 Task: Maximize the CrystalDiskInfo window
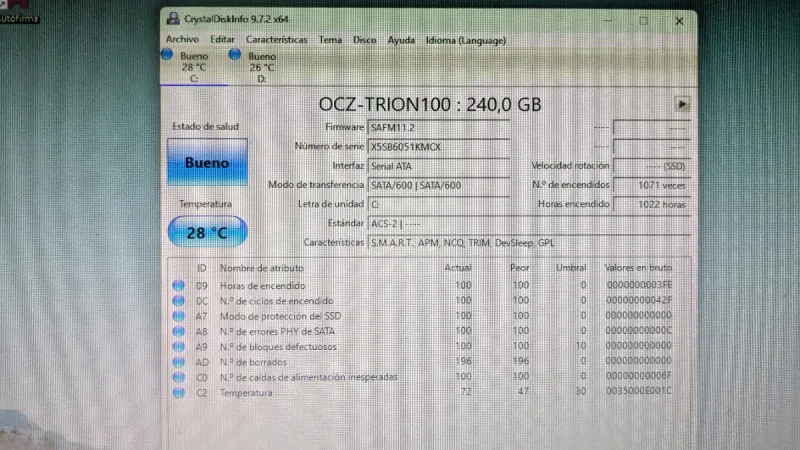click(643, 20)
